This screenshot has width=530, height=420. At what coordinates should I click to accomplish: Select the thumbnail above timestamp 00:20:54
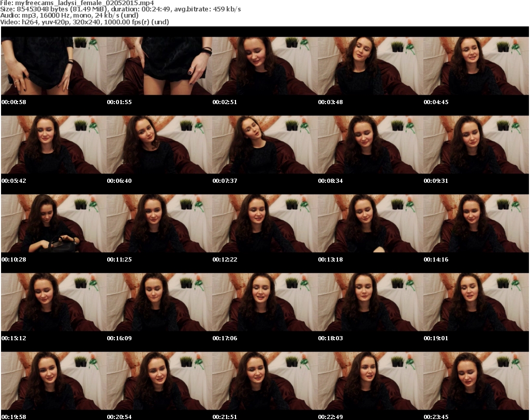(159, 381)
